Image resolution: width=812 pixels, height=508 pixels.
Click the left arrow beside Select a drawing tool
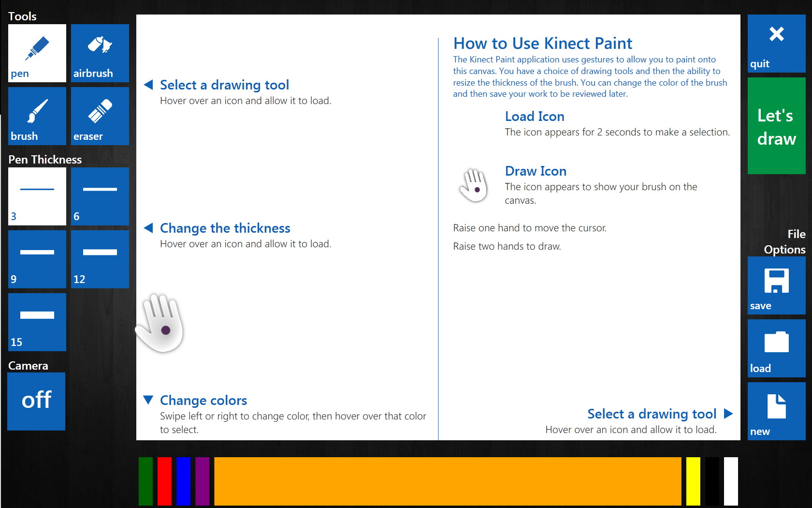(x=148, y=84)
